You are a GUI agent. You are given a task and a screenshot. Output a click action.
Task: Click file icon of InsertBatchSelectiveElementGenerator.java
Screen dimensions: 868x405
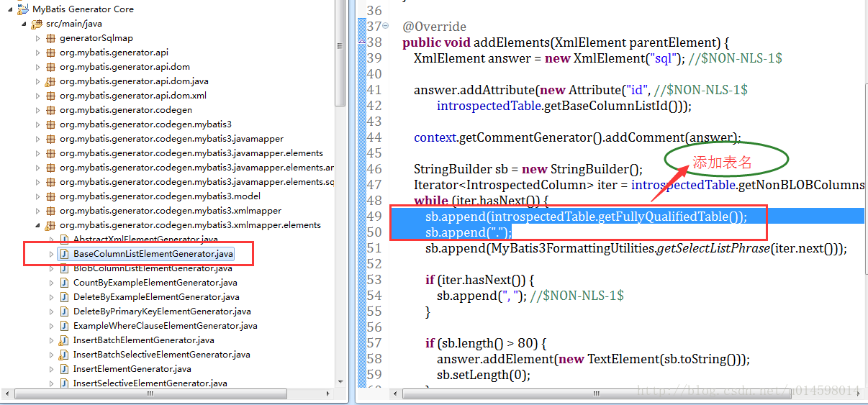64,355
